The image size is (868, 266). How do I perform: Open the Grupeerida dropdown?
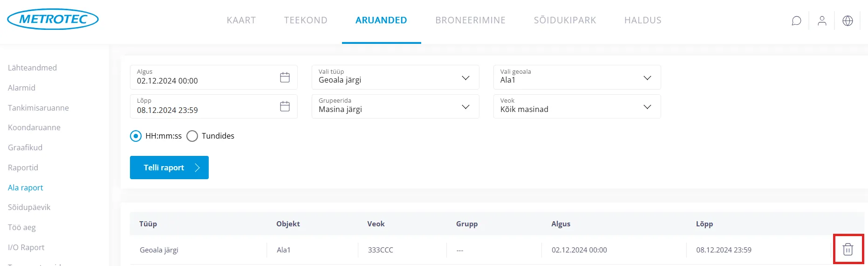[395, 106]
